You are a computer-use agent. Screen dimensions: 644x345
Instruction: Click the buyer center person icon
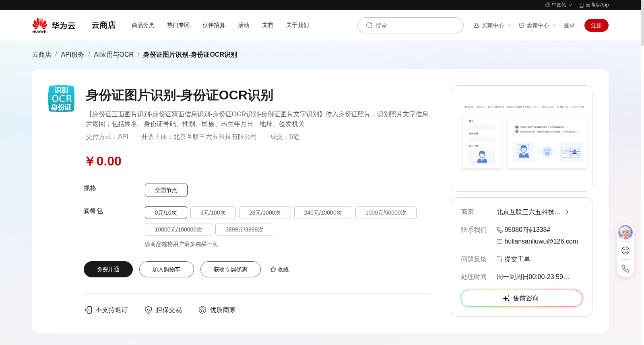(477, 25)
